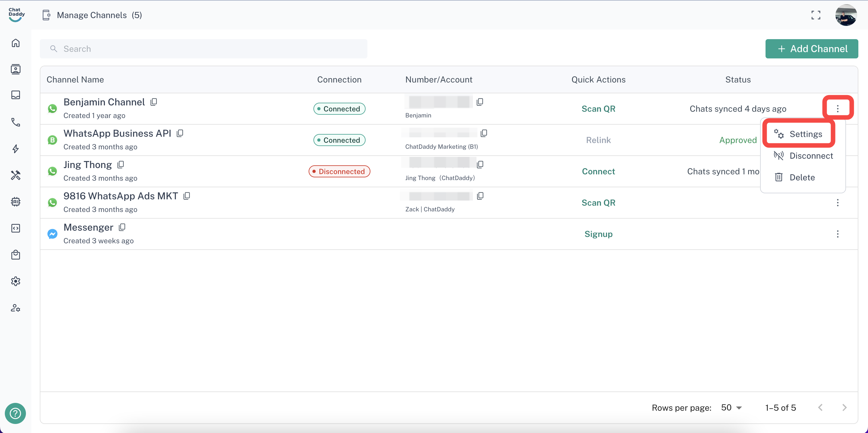Select Delete in the channel menu

803,177
